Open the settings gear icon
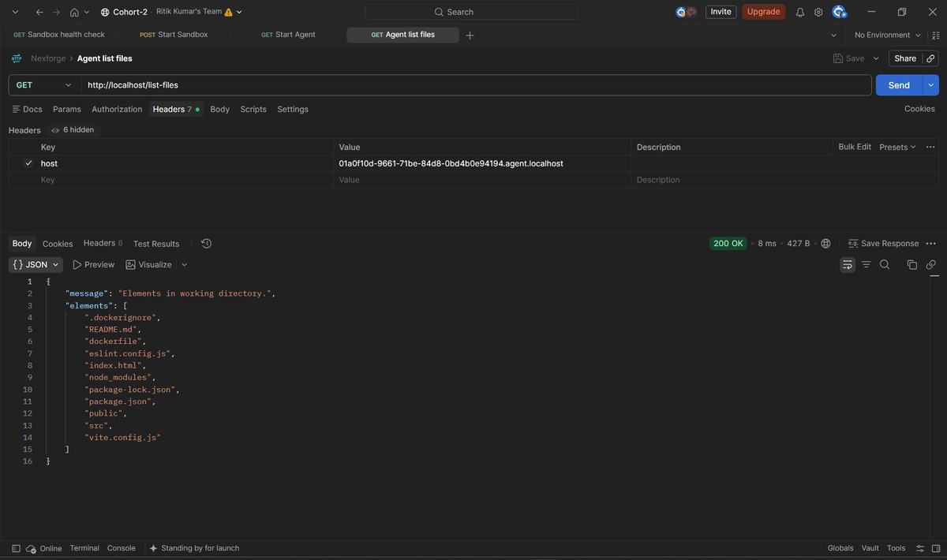Viewport: 947px width, 560px height. pyautogui.click(x=818, y=12)
